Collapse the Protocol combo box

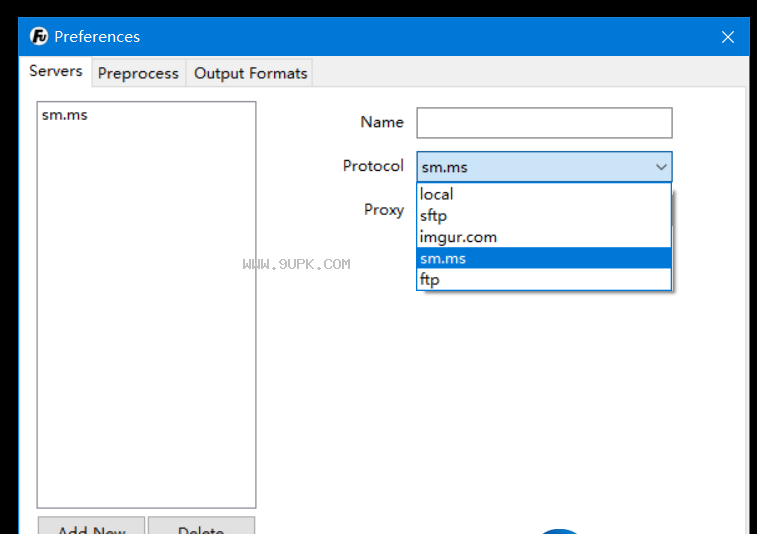pyautogui.click(x=544, y=167)
